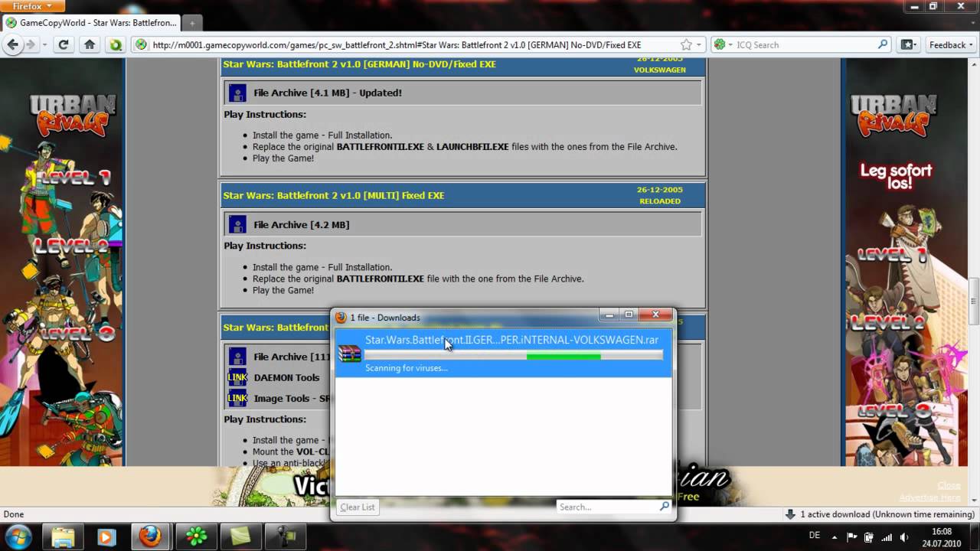Open the Windows Start orb
The height and width of the screenshot is (551, 980).
(18, 536)
